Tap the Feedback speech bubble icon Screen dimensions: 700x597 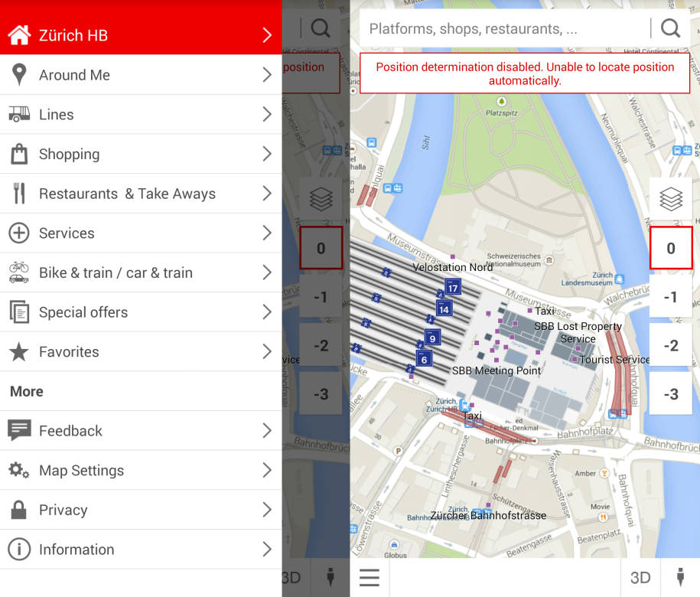[19, 430]
